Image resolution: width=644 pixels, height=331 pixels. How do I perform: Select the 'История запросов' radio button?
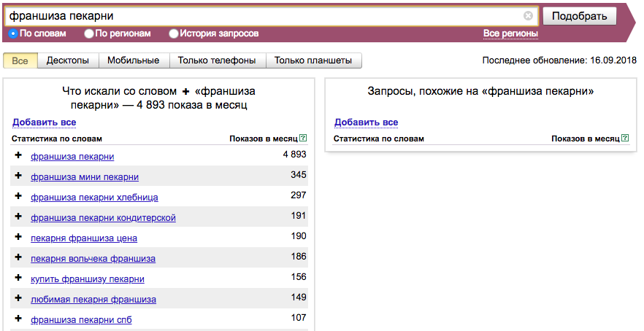174,34
